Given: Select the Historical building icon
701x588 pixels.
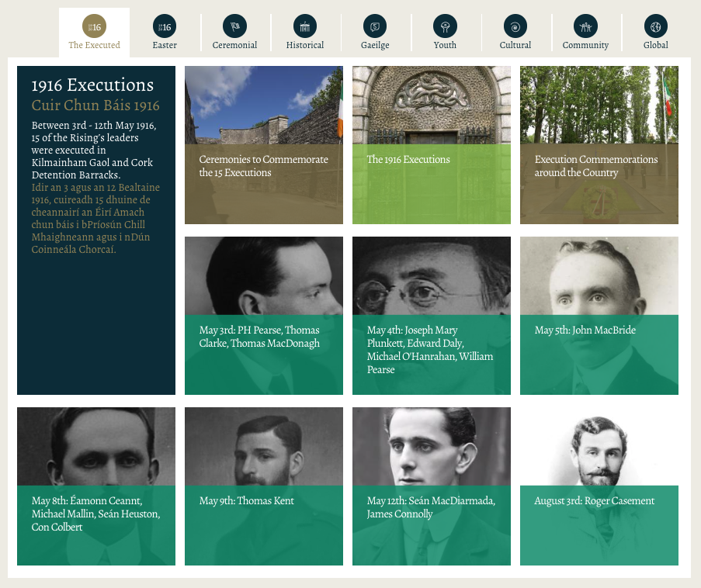Looking at the screenshot, I should click(x=305, y=26).
